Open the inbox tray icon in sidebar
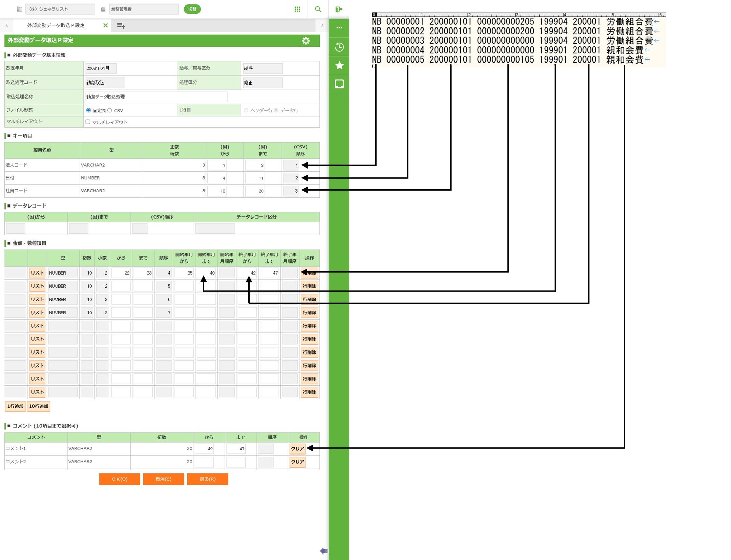 coord(339,84)
